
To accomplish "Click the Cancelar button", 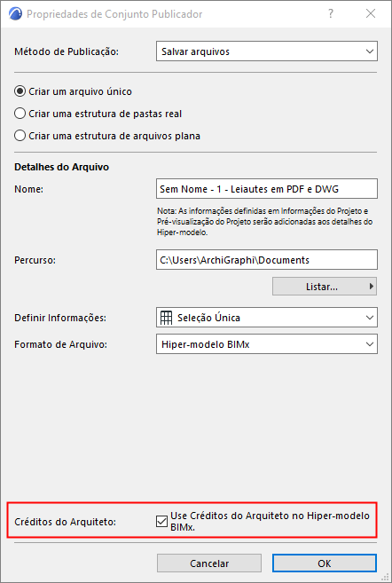I will click(x=209, y=563).
